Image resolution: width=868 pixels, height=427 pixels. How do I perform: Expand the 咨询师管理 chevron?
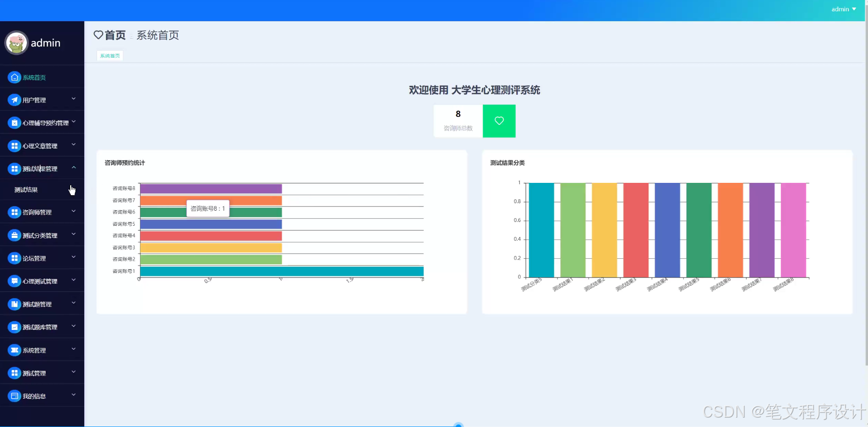74,211
